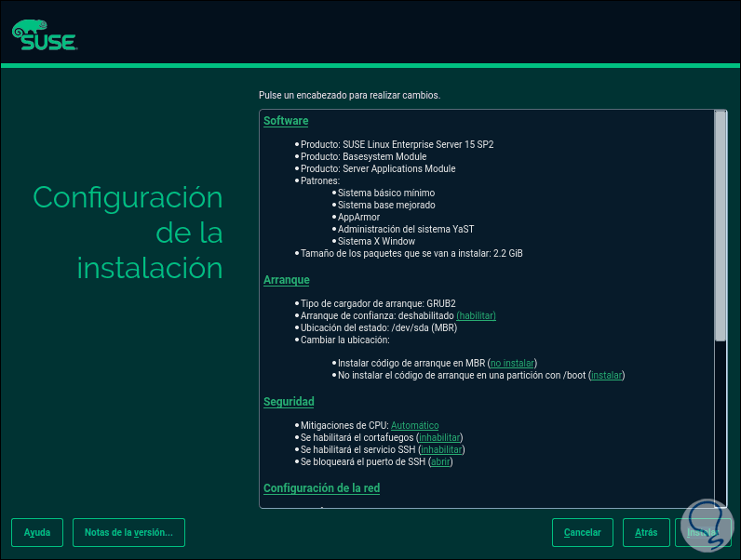Click the Cancelar button
The image size is (741, 560).
click(583, 533)
